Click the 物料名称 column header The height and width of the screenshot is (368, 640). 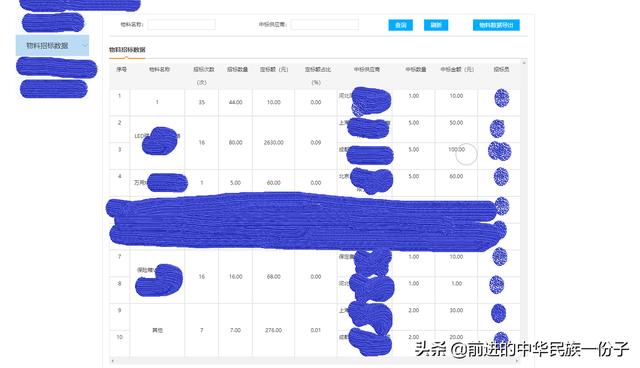(x=159, y=69)
